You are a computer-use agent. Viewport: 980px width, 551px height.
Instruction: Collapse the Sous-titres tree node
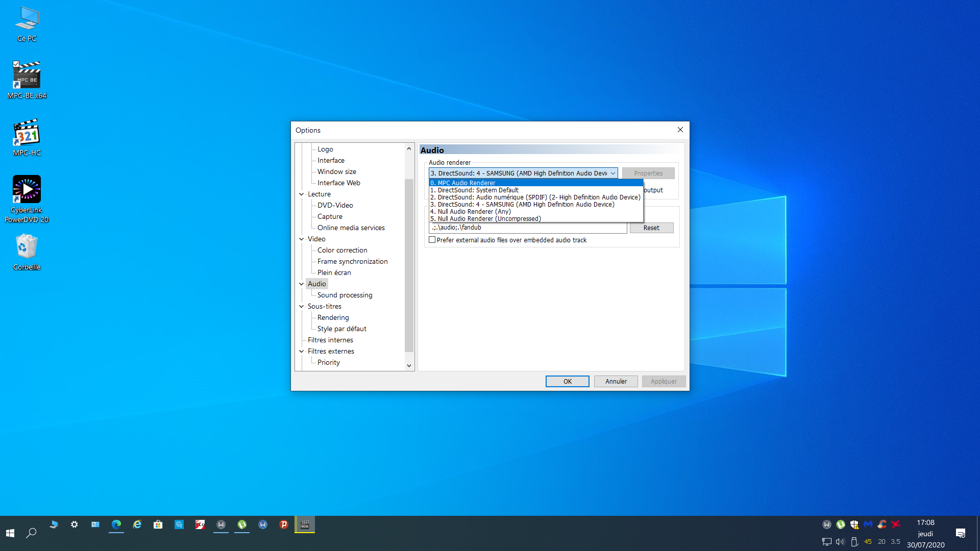[302, 307]
